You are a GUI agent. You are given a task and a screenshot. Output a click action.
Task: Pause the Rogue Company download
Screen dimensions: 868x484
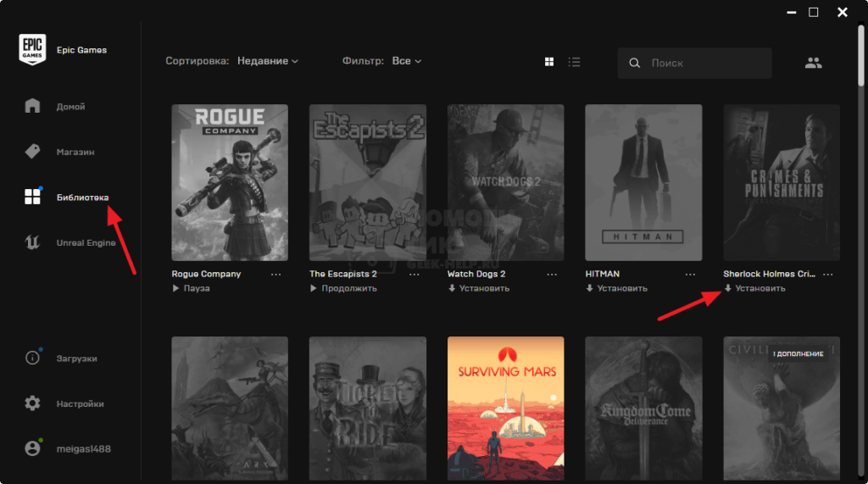(x=191, y=288)
